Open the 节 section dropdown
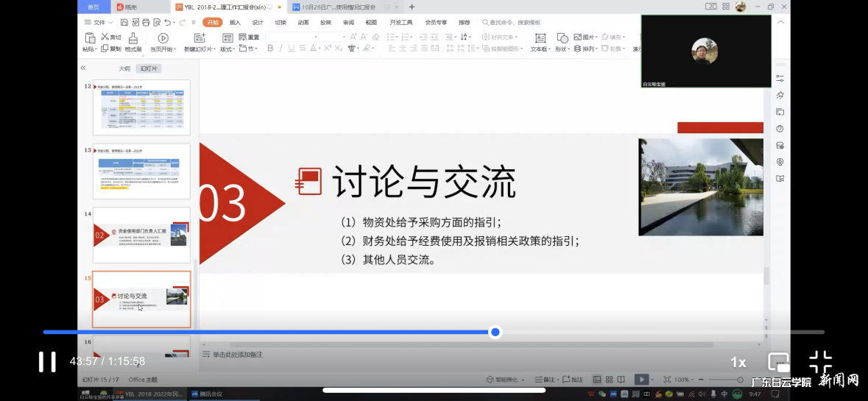Screen dimensions: 868x401 click(x=249, y=49)
